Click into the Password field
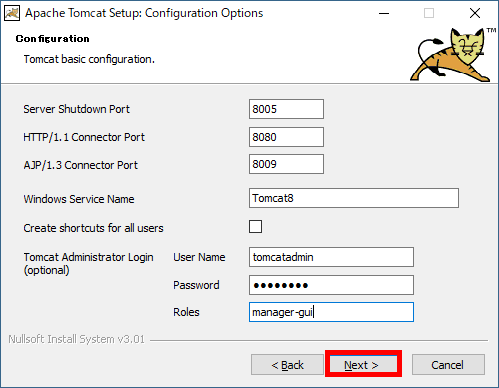The height and width of the screenshot is (388, 499). click(331, 285)
